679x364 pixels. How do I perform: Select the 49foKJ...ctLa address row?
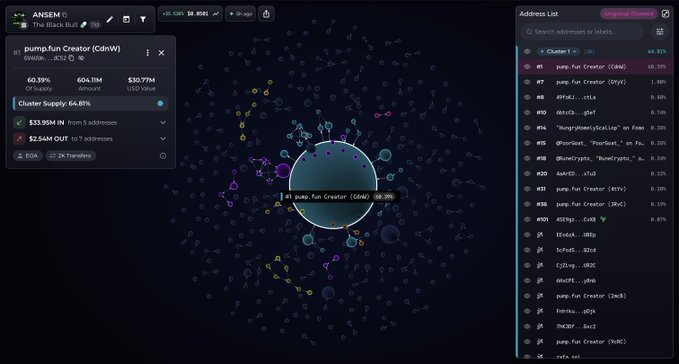[x=595, y=97]
